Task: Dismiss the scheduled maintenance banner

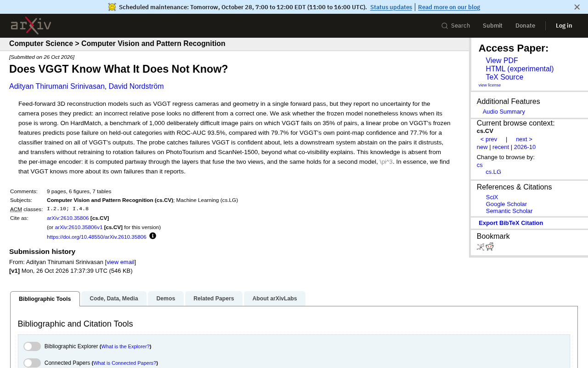Action: pos(577,7)
